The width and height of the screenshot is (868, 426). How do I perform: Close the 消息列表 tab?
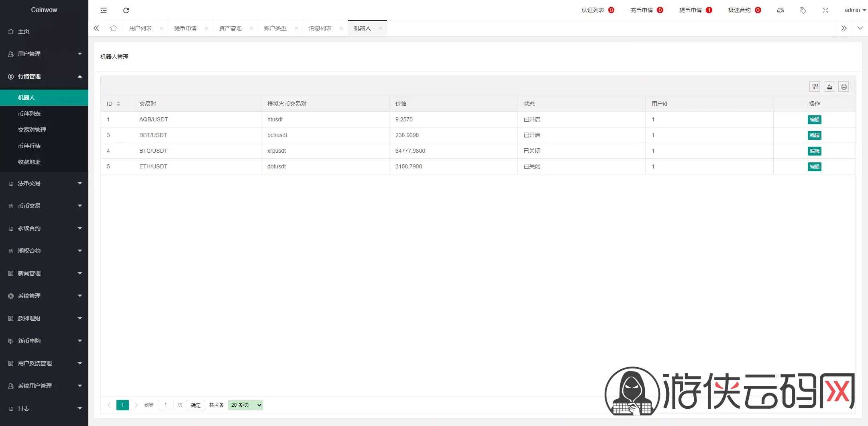[341, 28]
